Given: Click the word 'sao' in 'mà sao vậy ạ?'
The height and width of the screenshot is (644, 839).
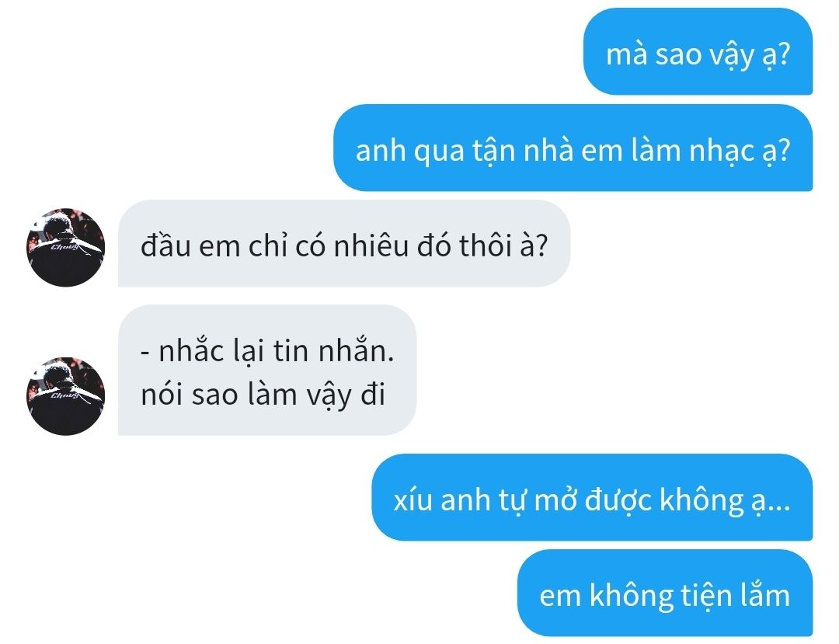Looking at the screenshot, I should [x=678, y=54].
